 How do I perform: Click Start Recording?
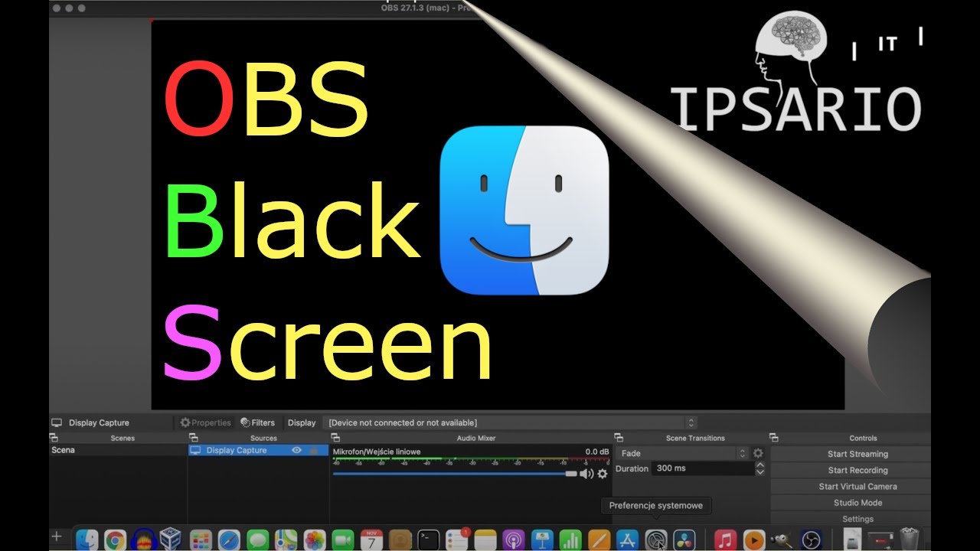pos(857,470)
